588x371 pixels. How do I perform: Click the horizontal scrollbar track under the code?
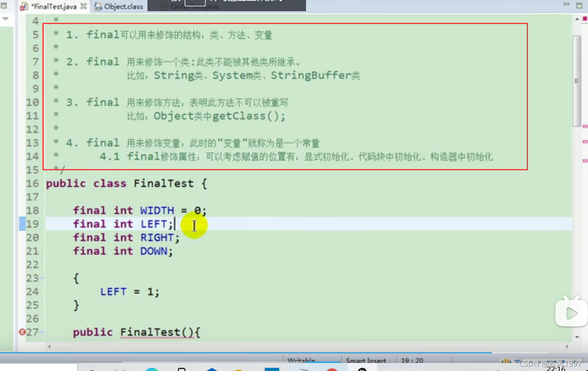click(x=308, y=347)
